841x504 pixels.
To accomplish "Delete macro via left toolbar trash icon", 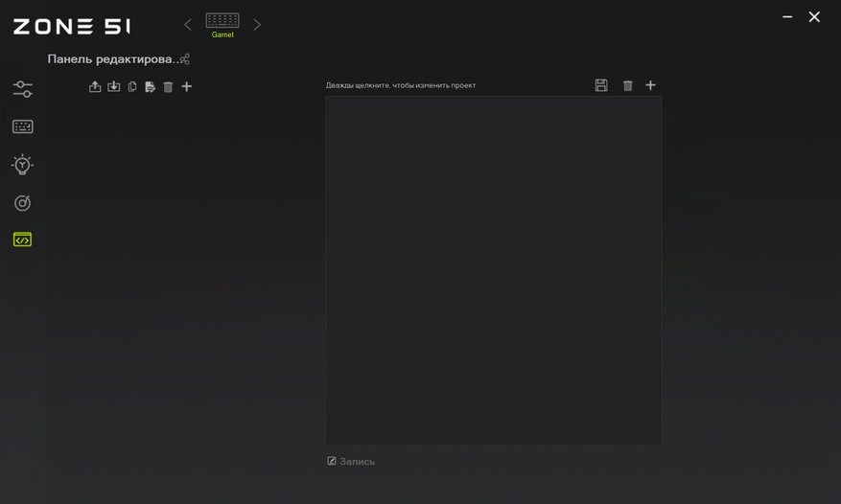I will [x=168, y=87].
